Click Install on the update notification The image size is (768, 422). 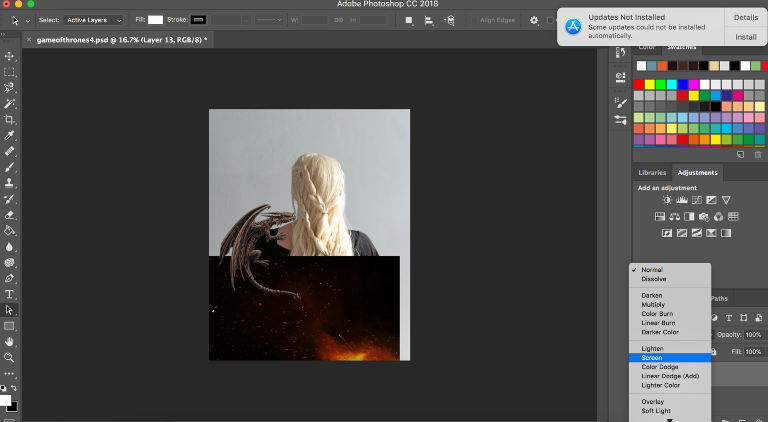click(745, 37)
